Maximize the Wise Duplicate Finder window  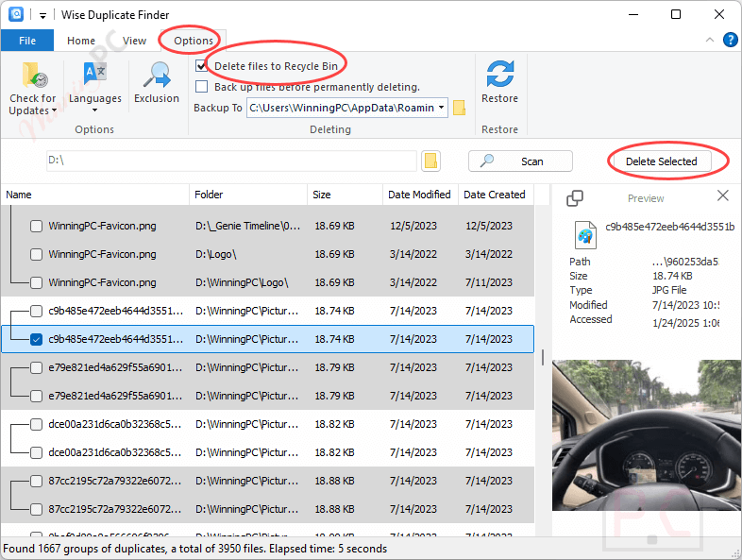pos(676,15)
